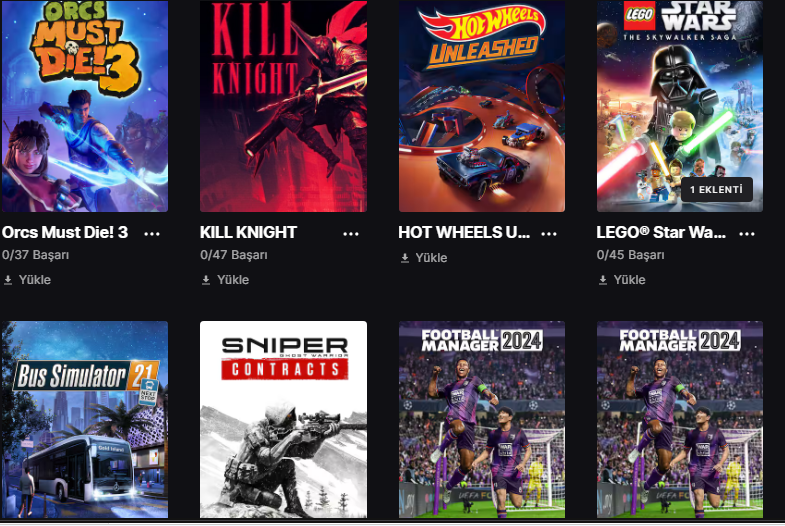Image resolution: width=785 pixels, height=526 pixels.
Task: Open three-dot menu for KILL KNIGHT
Action: (x=350, y=234)
